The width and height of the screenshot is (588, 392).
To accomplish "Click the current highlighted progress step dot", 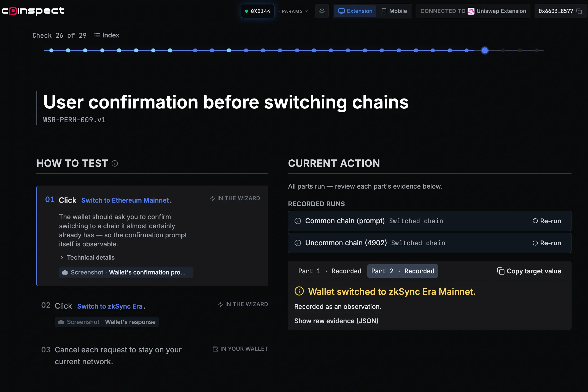I will point(485,50).
